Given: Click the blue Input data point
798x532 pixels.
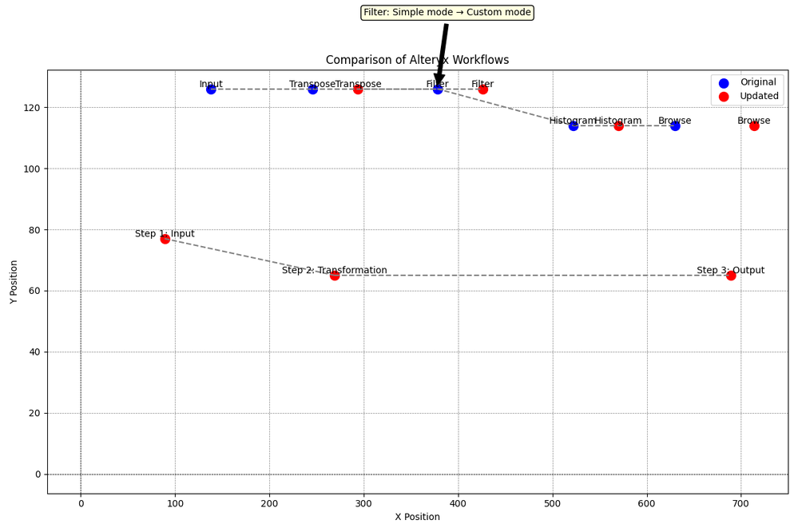Looking at the screenshot, I should [x=211, y=89].
